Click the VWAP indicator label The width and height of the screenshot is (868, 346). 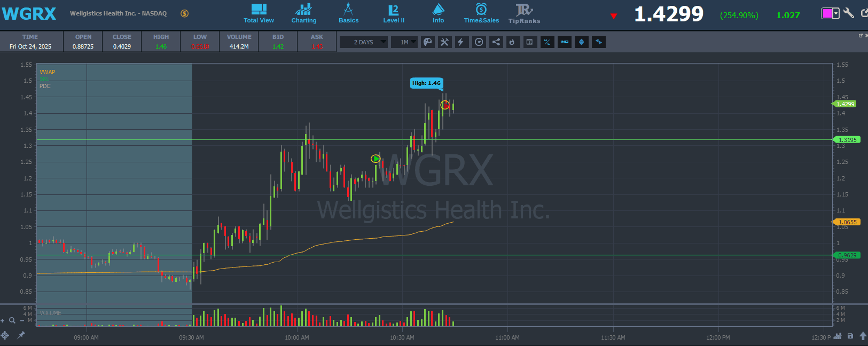point(47,72)
